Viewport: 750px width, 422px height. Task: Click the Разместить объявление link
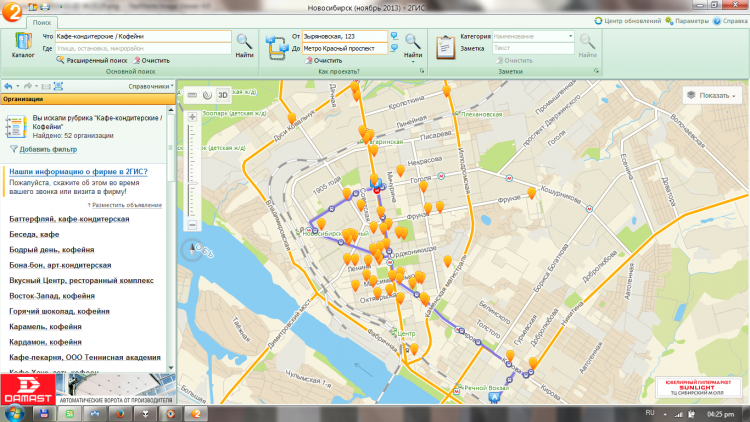pyautogui.click(x=127, y=205)
